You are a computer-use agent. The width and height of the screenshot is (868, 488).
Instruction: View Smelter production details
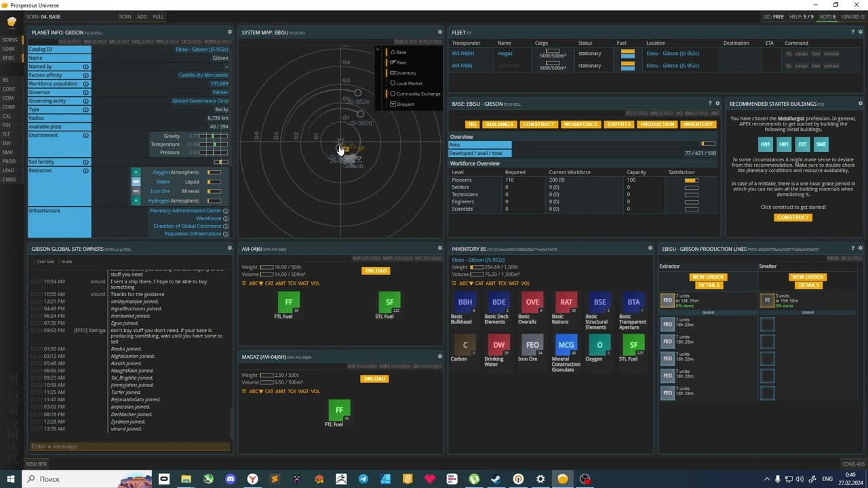pos(808,285)
